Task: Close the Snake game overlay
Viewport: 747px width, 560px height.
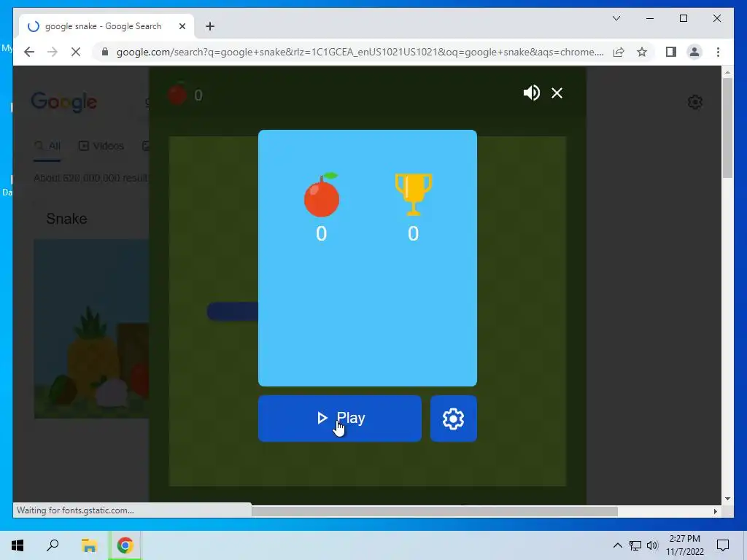Action: point(557,93)
